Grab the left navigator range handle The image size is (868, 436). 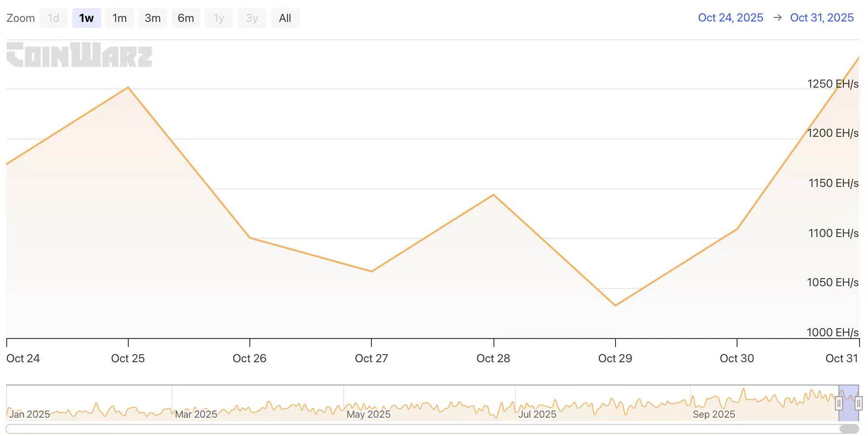[839, 403]
